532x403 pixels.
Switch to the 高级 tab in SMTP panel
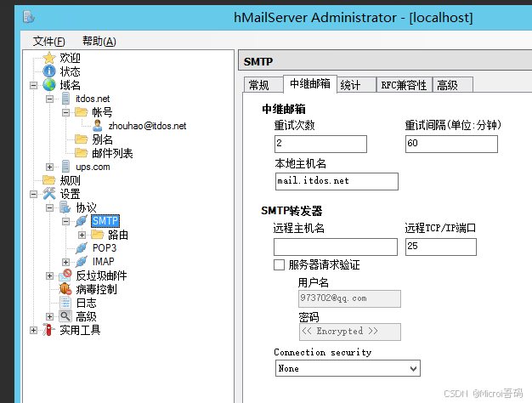pos(453,85)
